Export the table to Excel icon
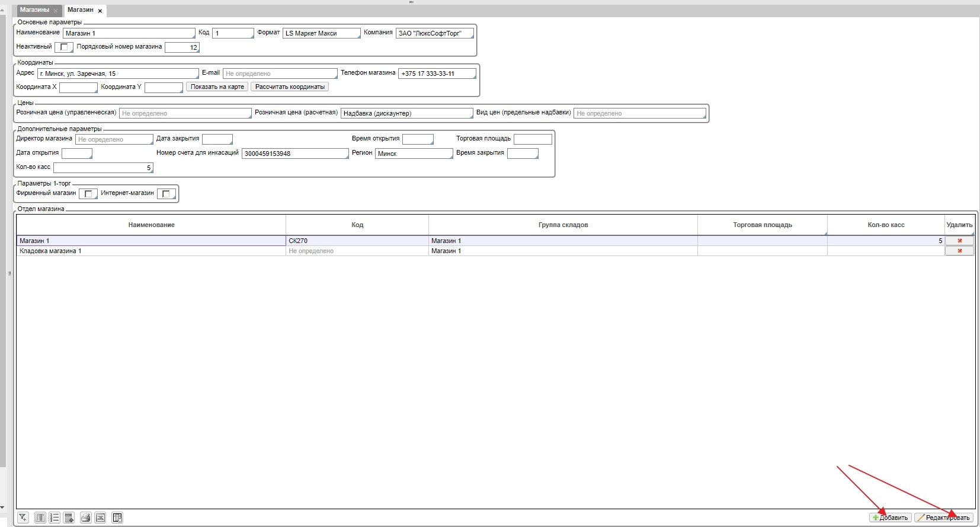980x527 pixels. 101,518
